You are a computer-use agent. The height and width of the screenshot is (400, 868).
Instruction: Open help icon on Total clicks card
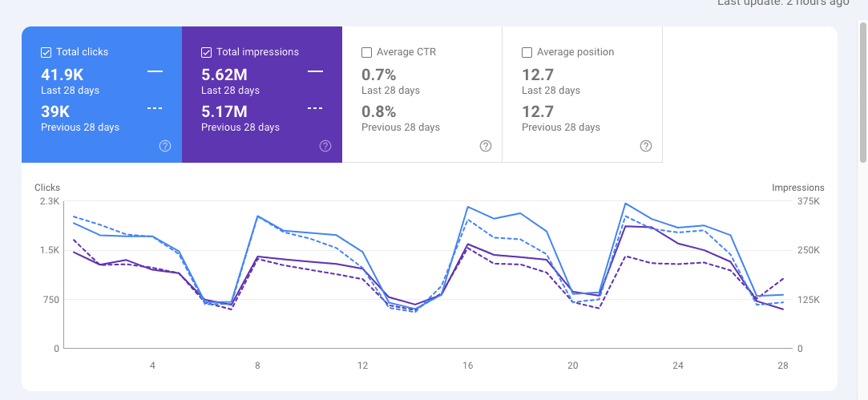[165, 146]
